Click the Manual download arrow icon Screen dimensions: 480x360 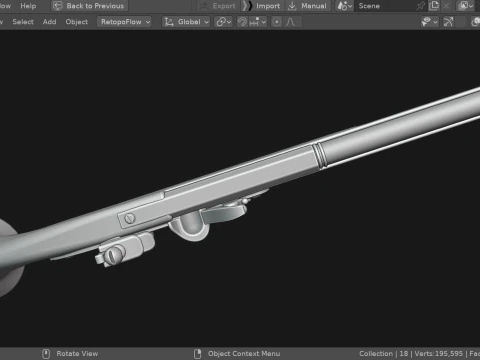pos(292,6)
